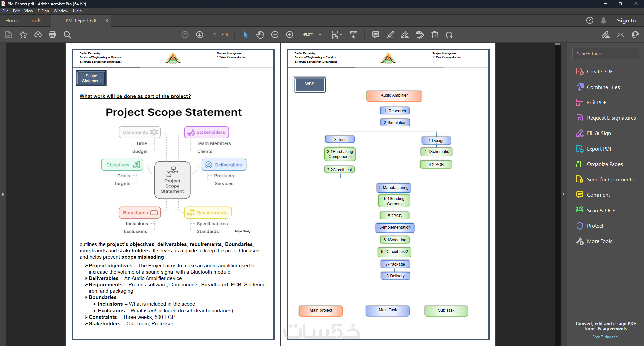
Task: Go to previous page arrow
Action: coord(185,35)
